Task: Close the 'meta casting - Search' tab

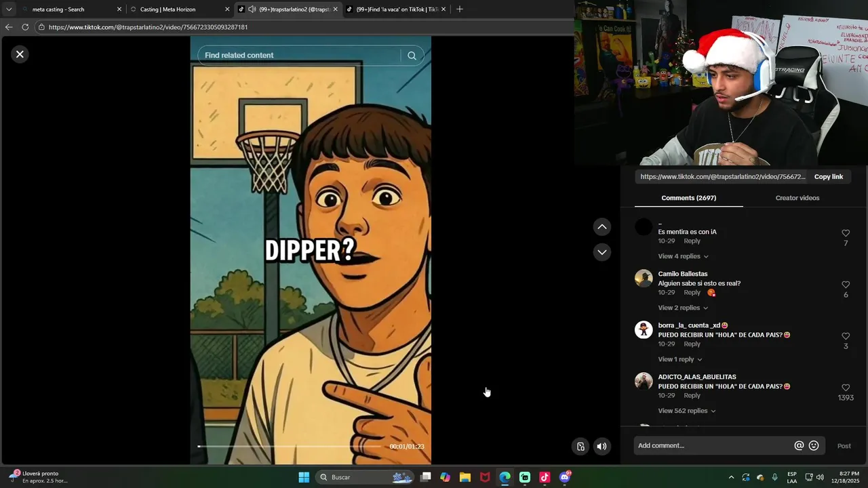Action: coord(119,9)
